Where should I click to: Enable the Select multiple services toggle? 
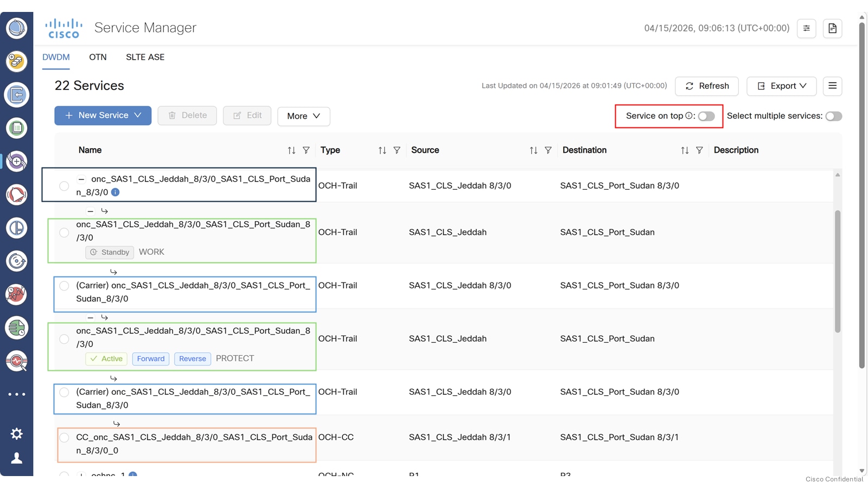tap(833, 116)
